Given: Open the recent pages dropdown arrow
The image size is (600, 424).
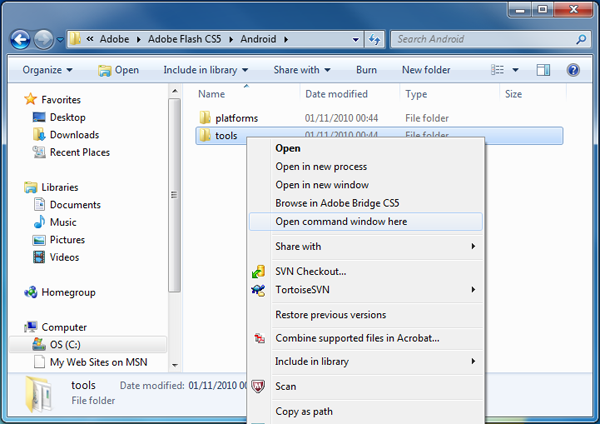Looking at the screenshot, I should click(x=60, y=39).
